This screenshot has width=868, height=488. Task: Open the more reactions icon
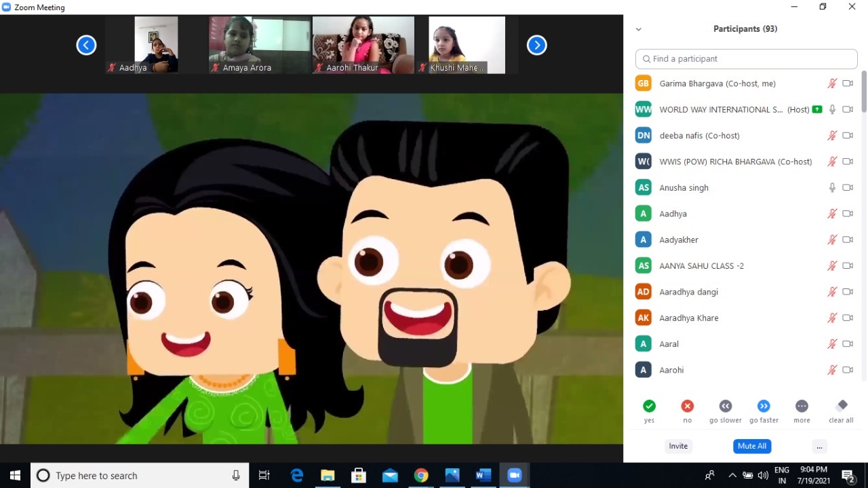[802, 406]
